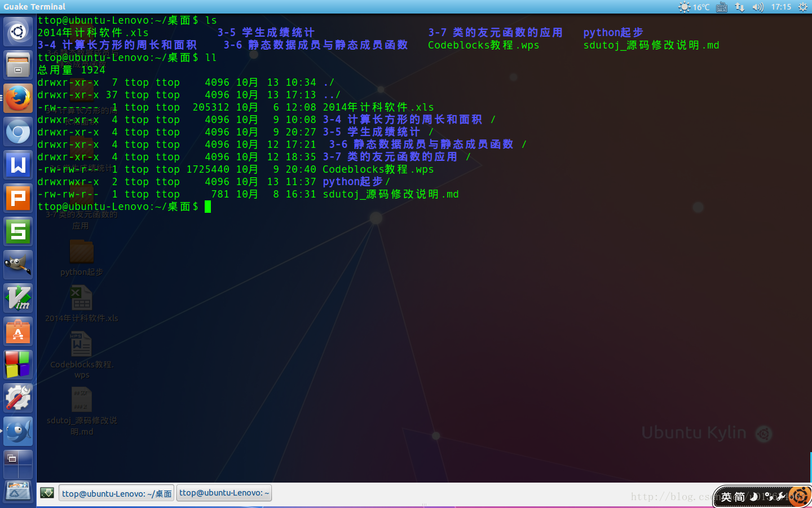
Task: Open the Files manager from the launcher
Action: [18, 65]
